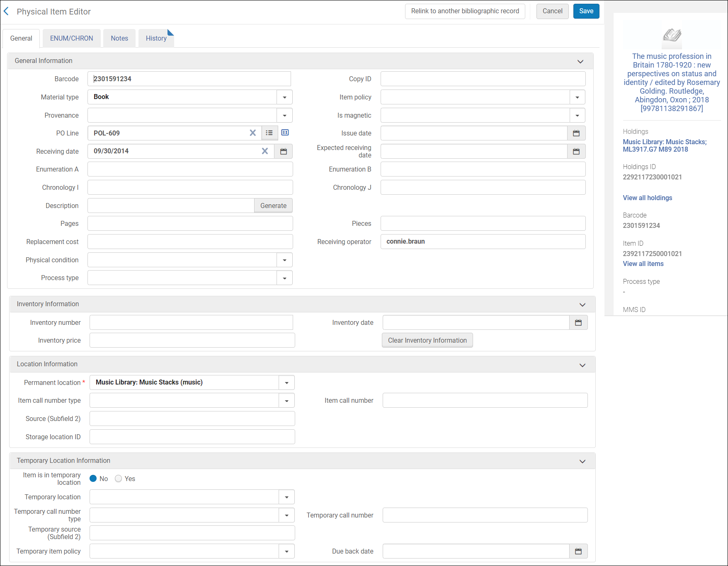Click into the Barcode input field
728x566 pixels.
[x=189, y=79]
